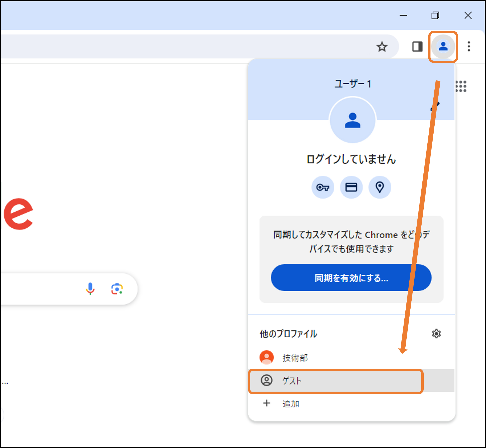The image size is (486, 448).
Task: Bookmark this page with the star icon
Action: pyautogui.click(x=382, y=47)
